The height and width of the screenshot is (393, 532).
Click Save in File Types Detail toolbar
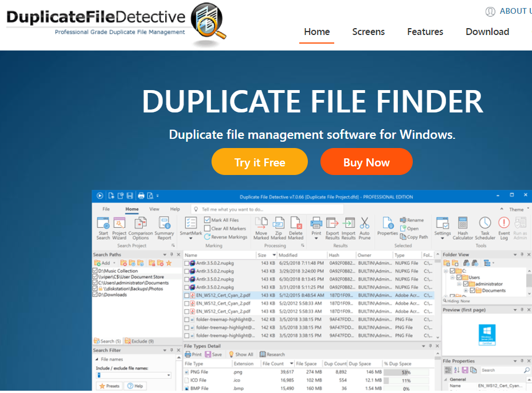[x=213, y=355]
